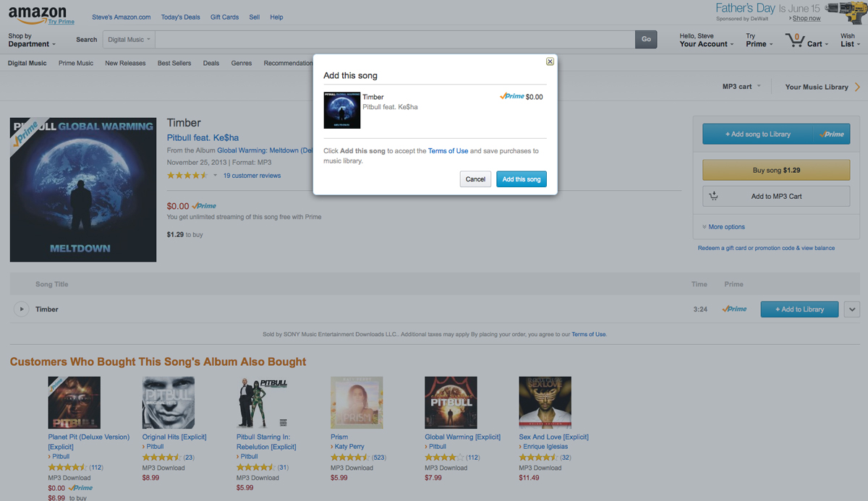Play the Timber song preview

(22, 309)
